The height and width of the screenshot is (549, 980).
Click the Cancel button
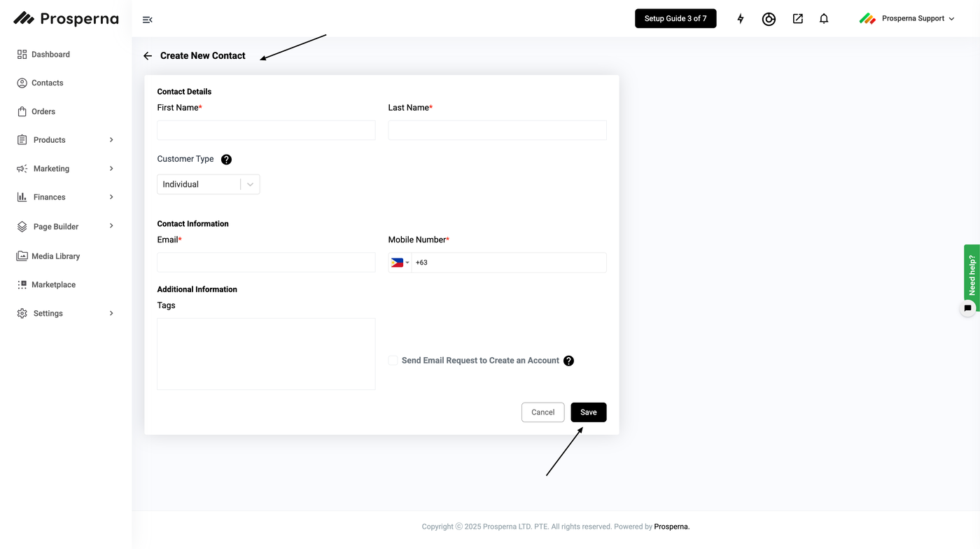coord(542,412)
